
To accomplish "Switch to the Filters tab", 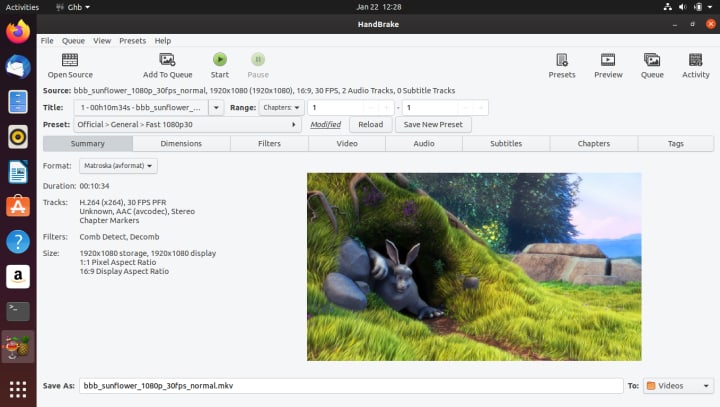I will pos(269,143).
